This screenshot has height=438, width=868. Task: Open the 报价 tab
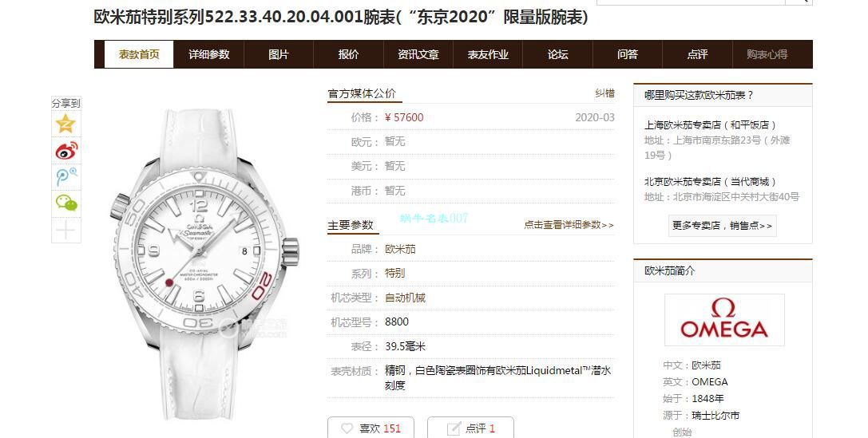pyautogui.click(x=348, y=54)
